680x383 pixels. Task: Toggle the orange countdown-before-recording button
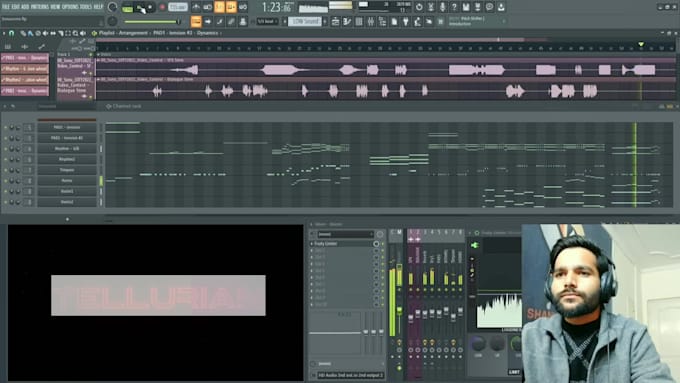coord(219,7)
